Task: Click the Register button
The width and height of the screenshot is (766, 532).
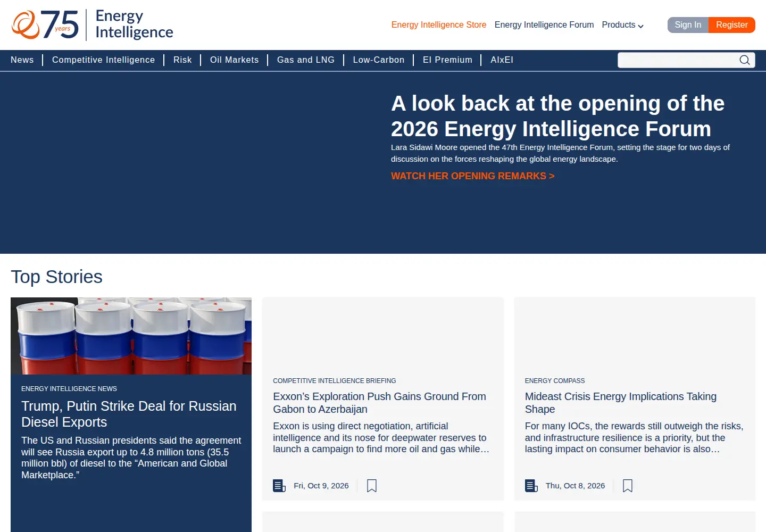Action: [732, 25]
